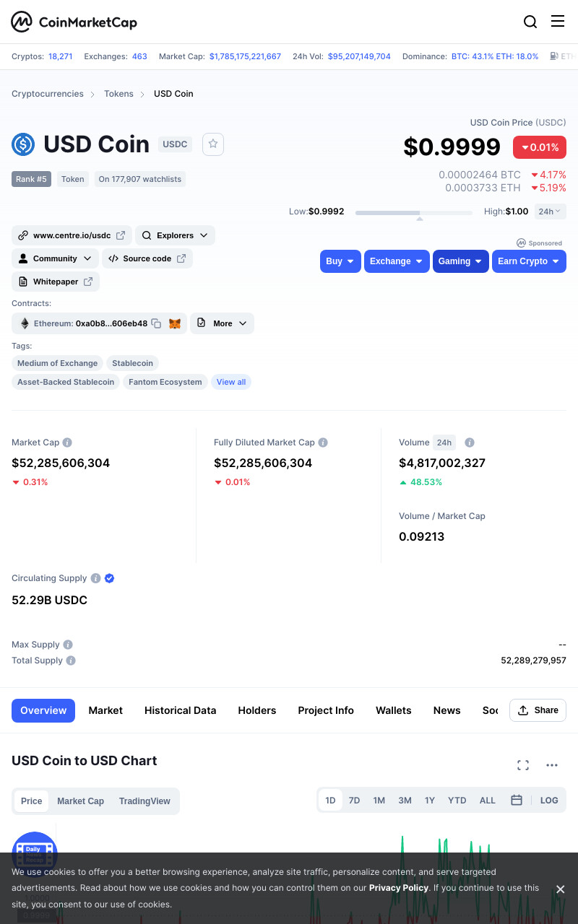Show the Price chart view
578x924 pixels.
click(32, 801)
